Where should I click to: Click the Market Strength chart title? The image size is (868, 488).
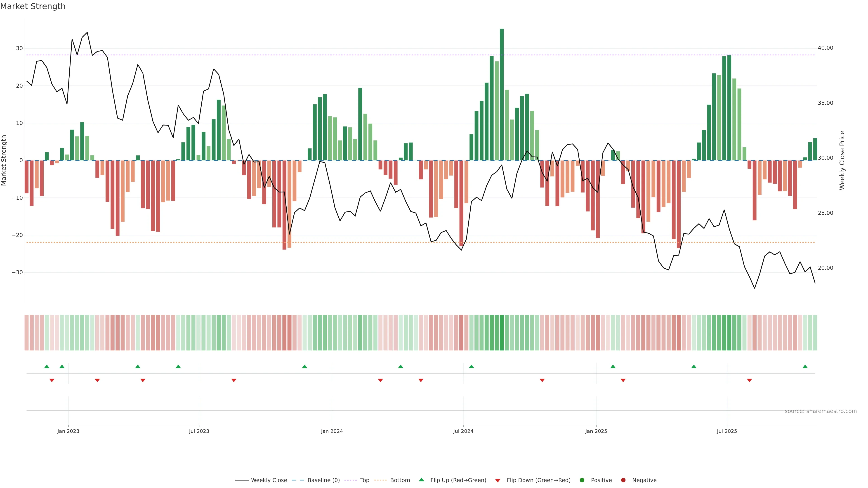[33, 6]
